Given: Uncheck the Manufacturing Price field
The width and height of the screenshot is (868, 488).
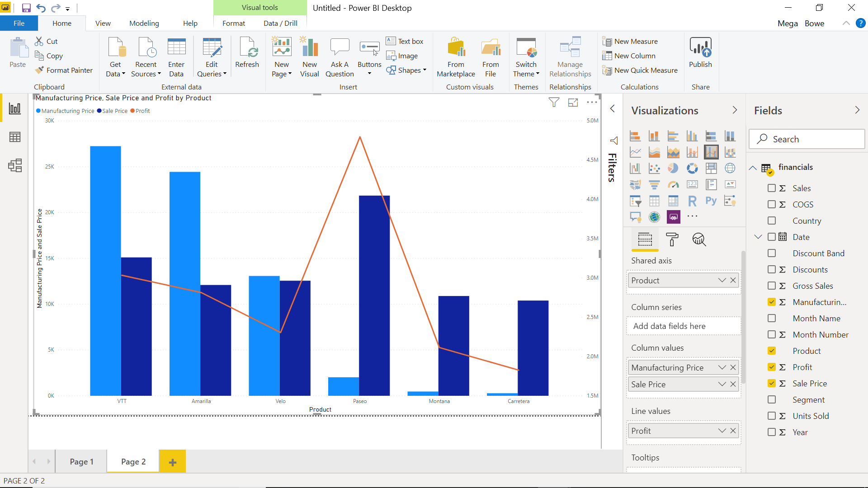Looking at the screenshot, I should tap(772, 302).
